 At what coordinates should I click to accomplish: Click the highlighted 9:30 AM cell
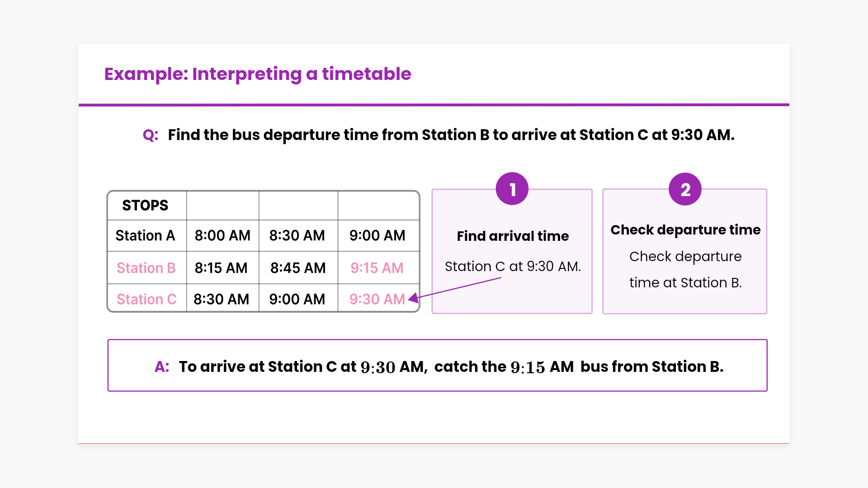(x=377, y=299)
